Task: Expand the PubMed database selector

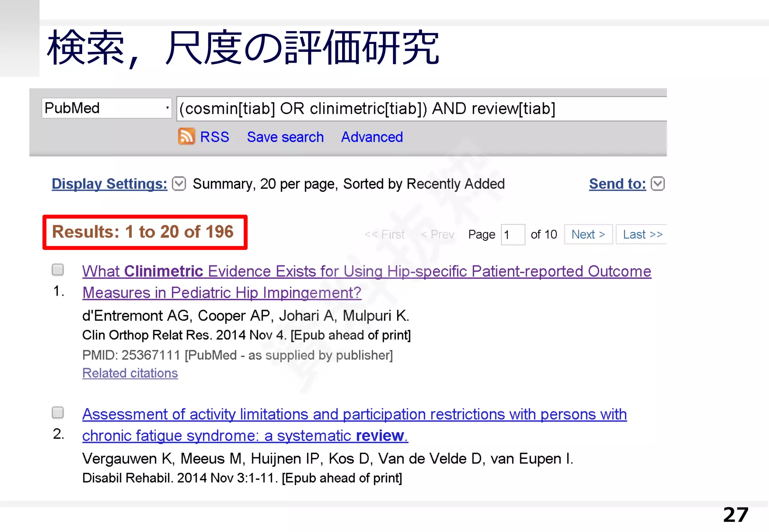Action: point(107,108)
